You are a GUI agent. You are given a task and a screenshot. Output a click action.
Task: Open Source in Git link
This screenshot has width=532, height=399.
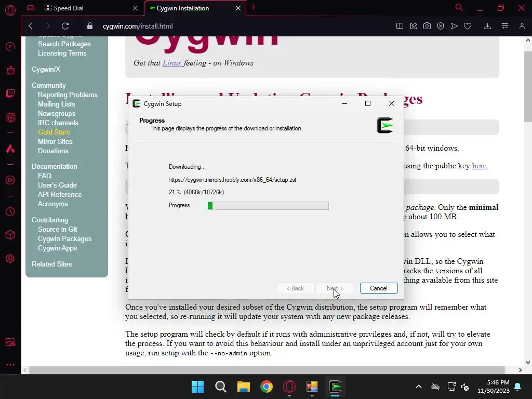58,229
